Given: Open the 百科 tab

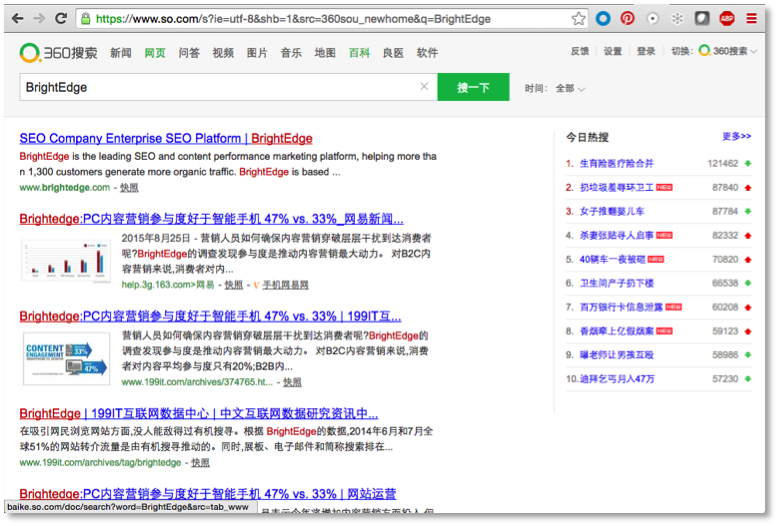Looking at the screenshot, I should (359, 53).
